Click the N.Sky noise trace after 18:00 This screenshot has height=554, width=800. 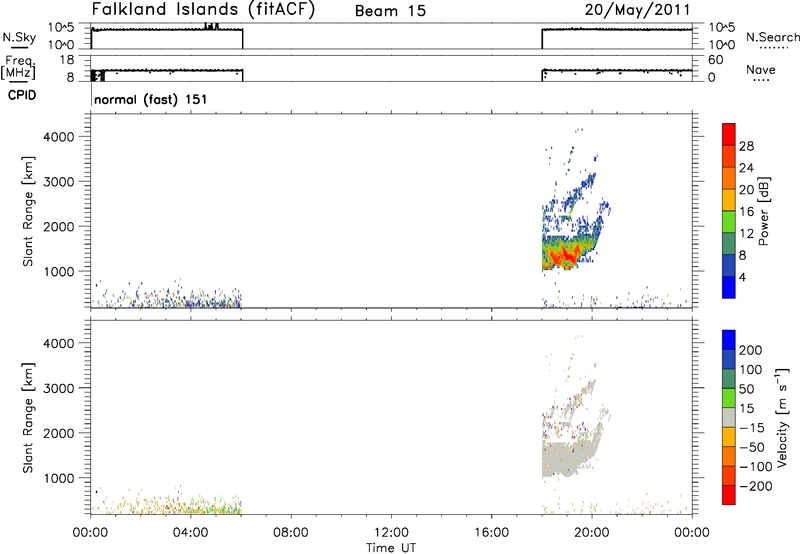(617, 30)
